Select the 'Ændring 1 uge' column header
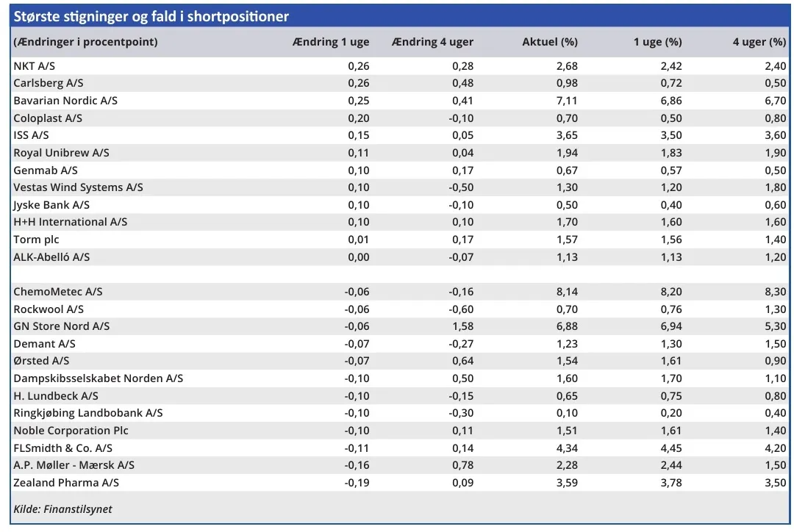The image size is (794, 532). (330, 42)
